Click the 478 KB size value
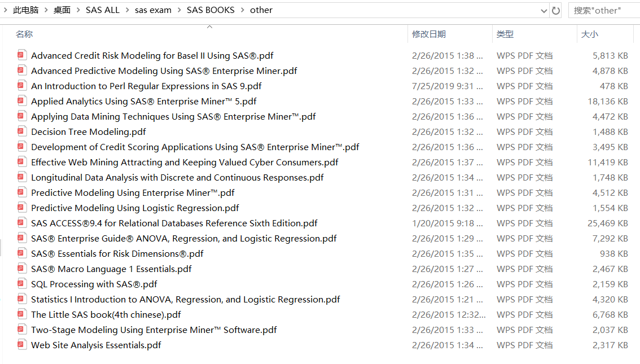 614,86
